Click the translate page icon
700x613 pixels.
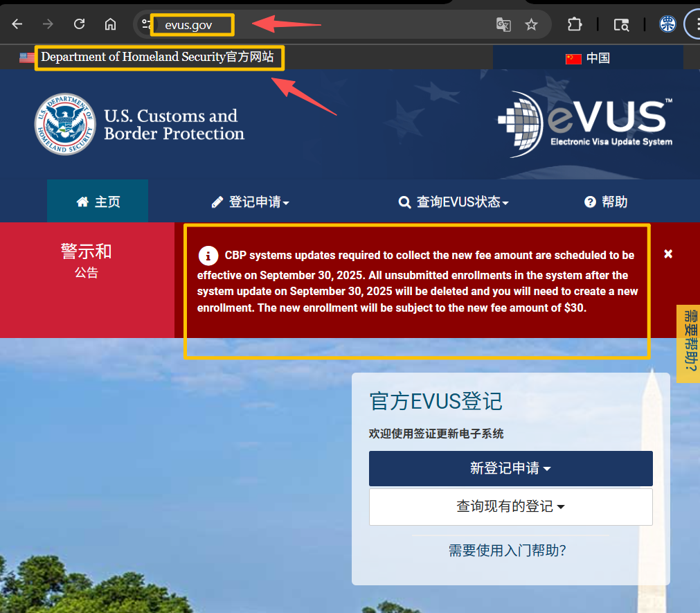pos(503,25)
